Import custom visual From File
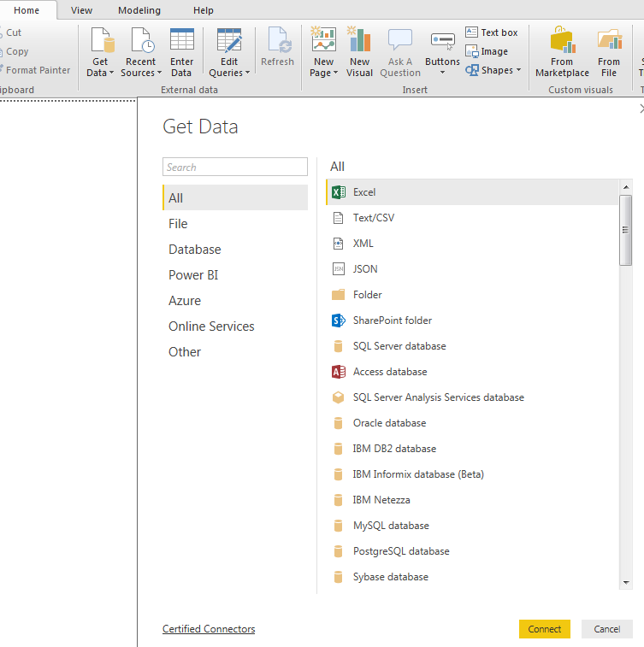Screen dimensions: 644x647 (x=609, y=52)
